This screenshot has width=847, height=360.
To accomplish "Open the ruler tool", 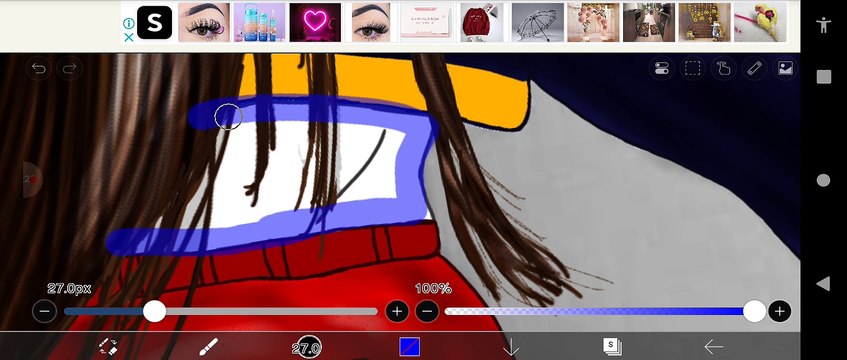I will pos(754,68).
